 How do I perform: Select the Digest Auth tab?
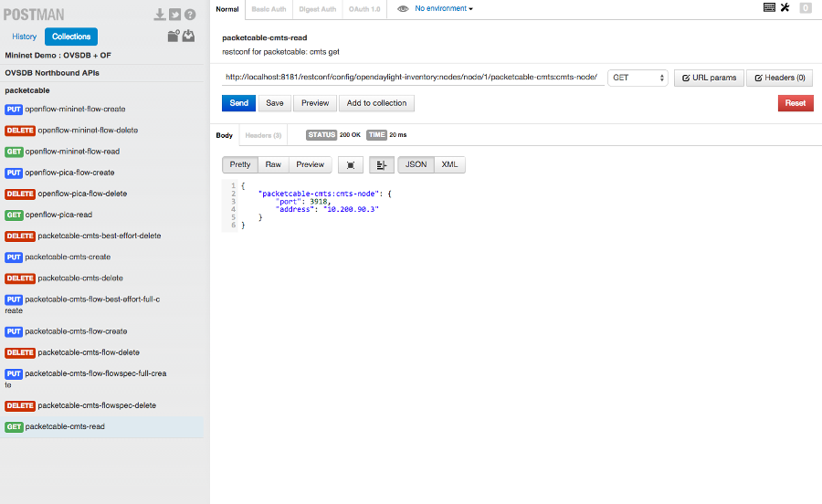click(x=318, y=9)
